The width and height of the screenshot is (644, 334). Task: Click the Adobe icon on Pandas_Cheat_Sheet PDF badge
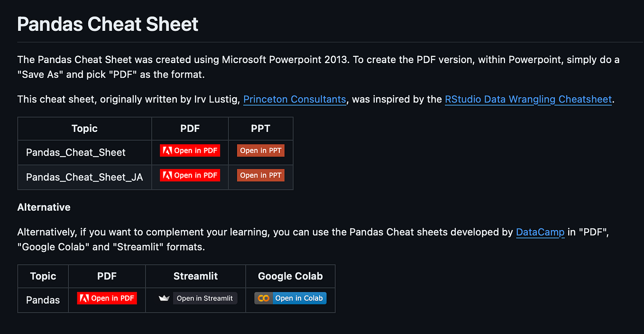click(x=168, y=150)
